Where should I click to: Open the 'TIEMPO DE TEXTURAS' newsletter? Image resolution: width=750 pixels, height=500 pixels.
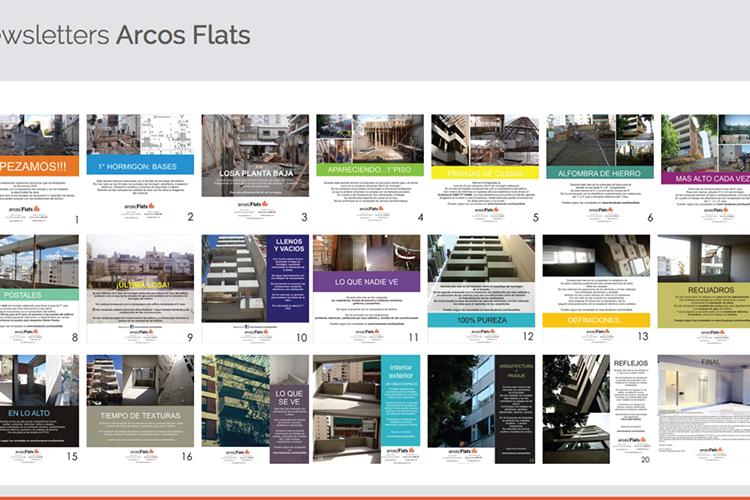(x=140, y=409)
